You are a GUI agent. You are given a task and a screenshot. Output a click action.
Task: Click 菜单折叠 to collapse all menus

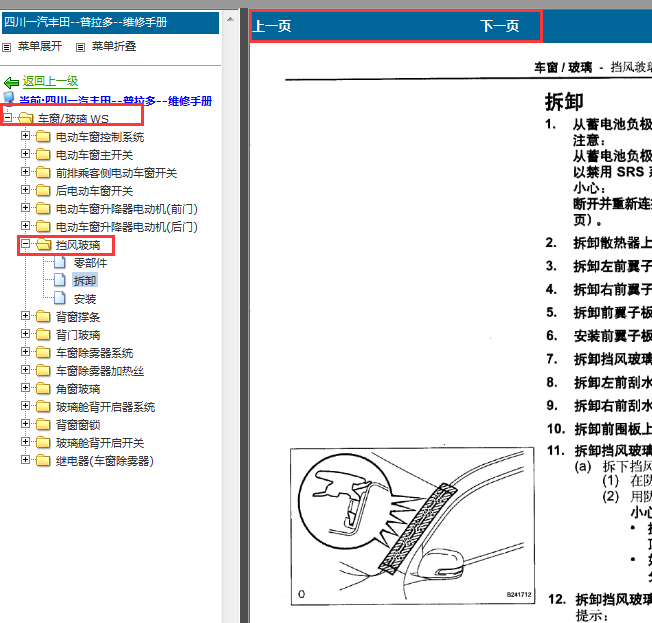coord(114,46)
